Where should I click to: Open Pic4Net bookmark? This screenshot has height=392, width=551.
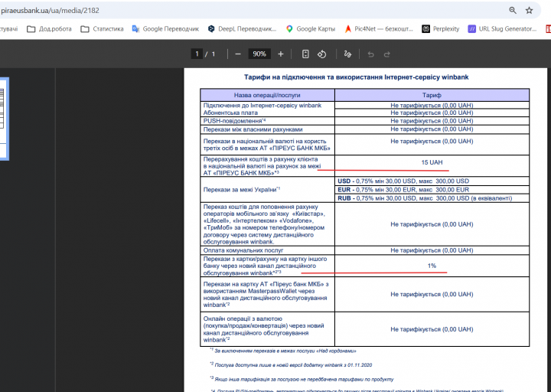379,29
